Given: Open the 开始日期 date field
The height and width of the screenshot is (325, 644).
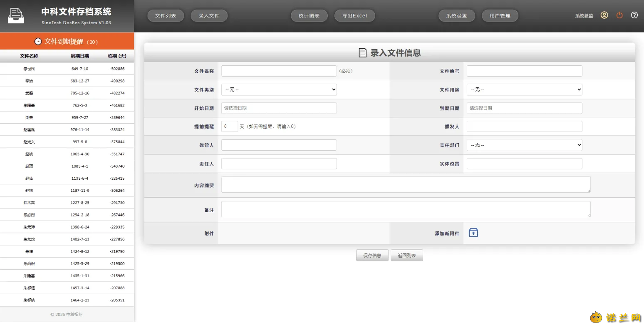Looking at the screenshot, I should click(279, 108).
